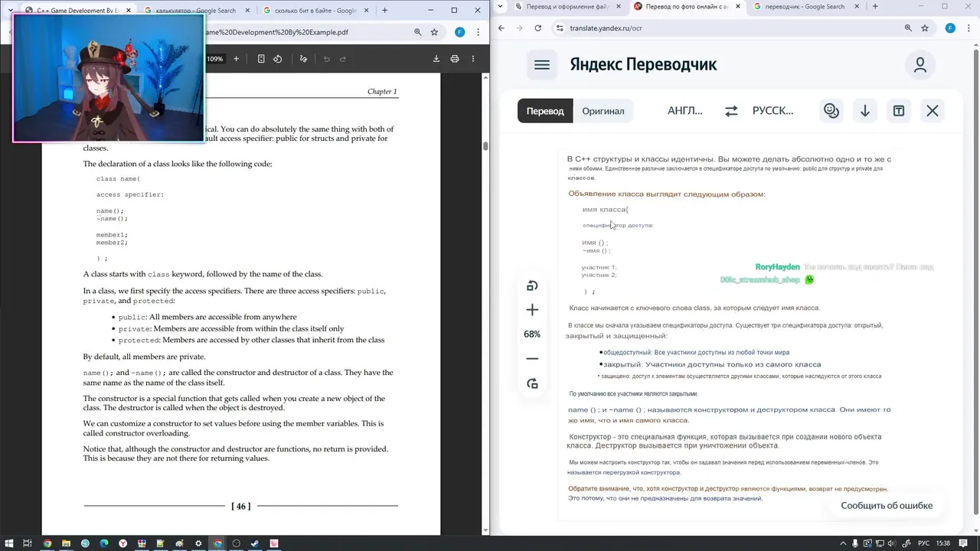980x551 pixels.
Task: Open Chrome menu in the PDF browser
Action: (478, 33)
